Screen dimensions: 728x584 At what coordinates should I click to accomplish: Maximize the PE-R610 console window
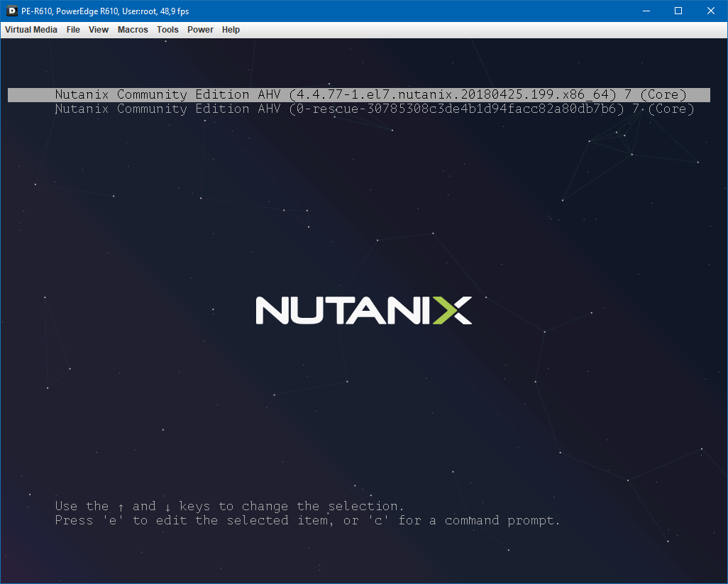[678, 11]
